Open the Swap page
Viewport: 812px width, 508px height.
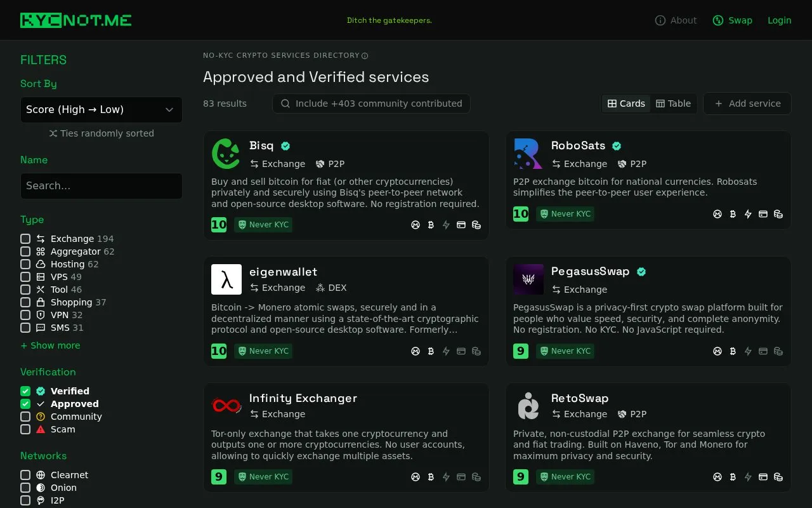732,20
